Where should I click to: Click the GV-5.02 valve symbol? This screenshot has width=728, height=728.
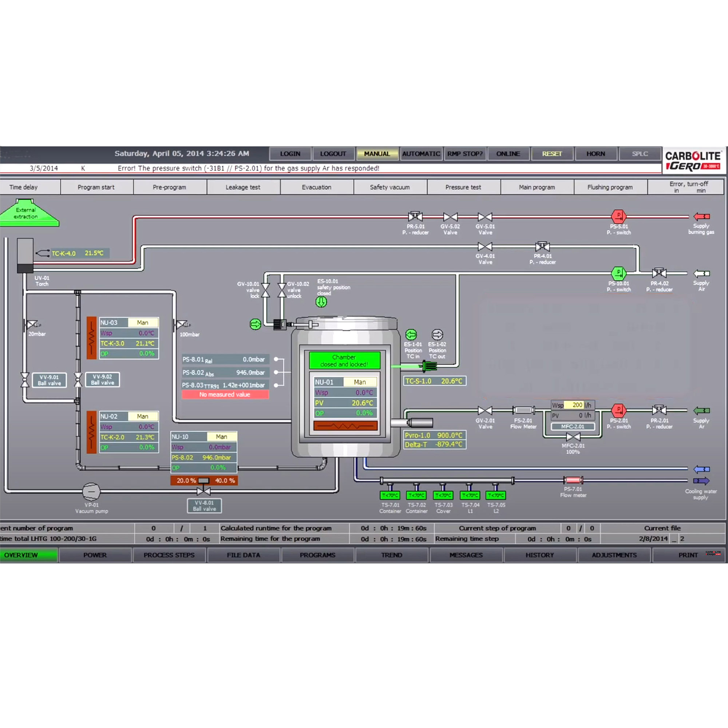pos(450,217)
